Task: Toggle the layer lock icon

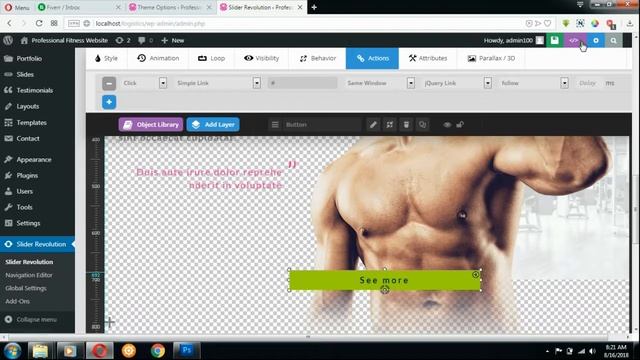Action: click(460, 124)
